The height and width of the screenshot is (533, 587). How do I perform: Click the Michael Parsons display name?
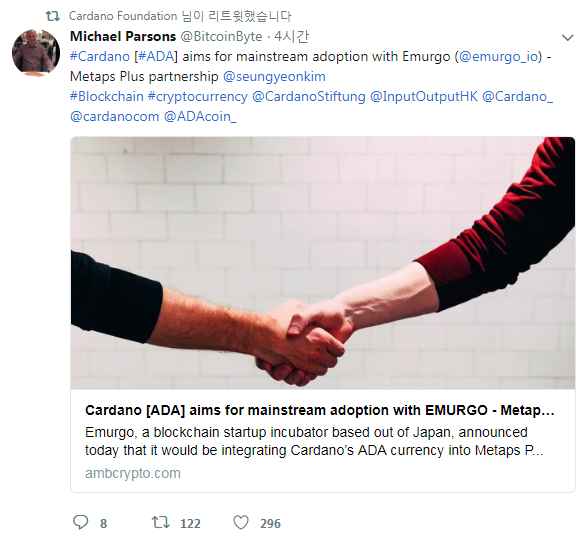tap(123, 36)
